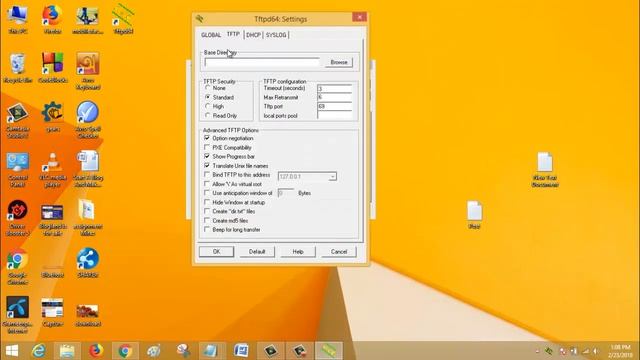Open Help from settings dialog
Viewport: 640px width, 360px height.
click(298, 252)
